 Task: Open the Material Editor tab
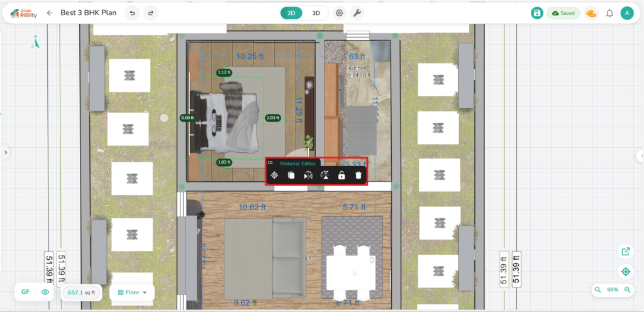[298, 163]
